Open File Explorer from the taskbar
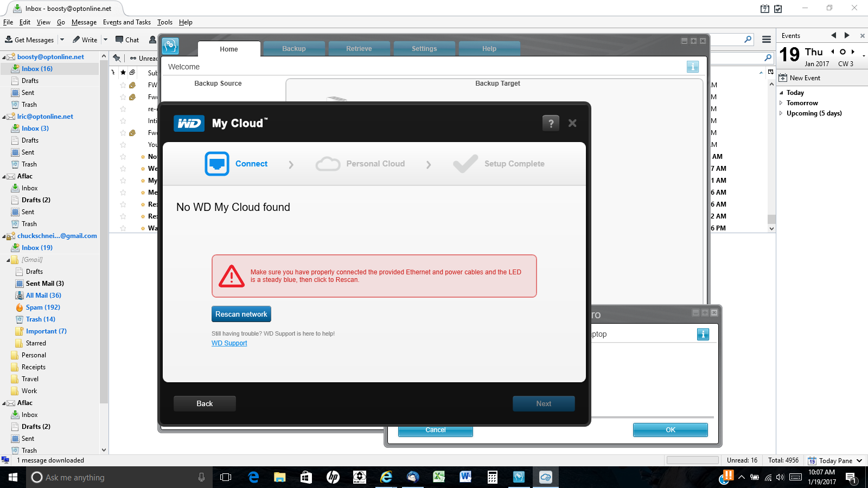Viewport: 868px width, 488px height. [x=280, y=477]
